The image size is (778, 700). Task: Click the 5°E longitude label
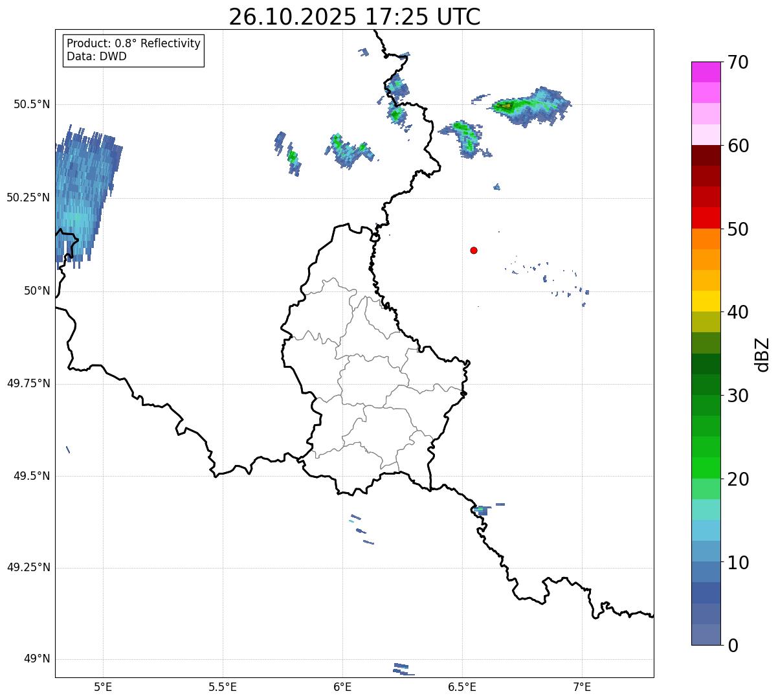click(x=103, y=686)
